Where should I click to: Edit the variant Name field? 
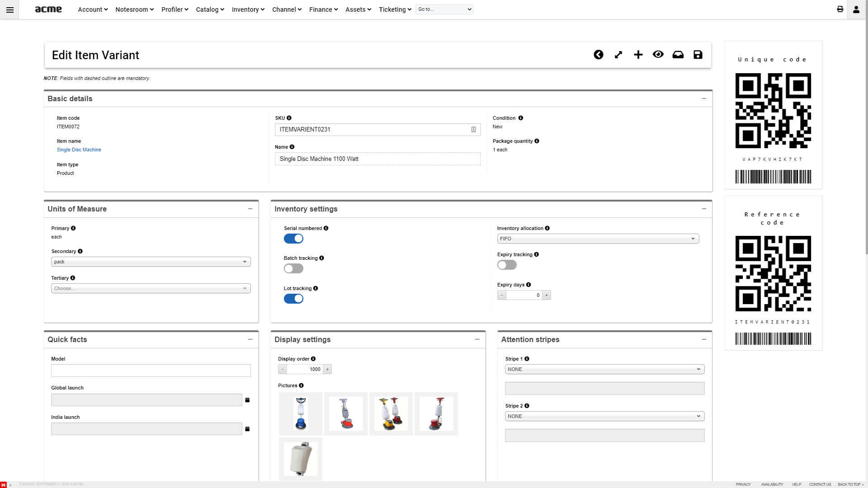(378, 159)
